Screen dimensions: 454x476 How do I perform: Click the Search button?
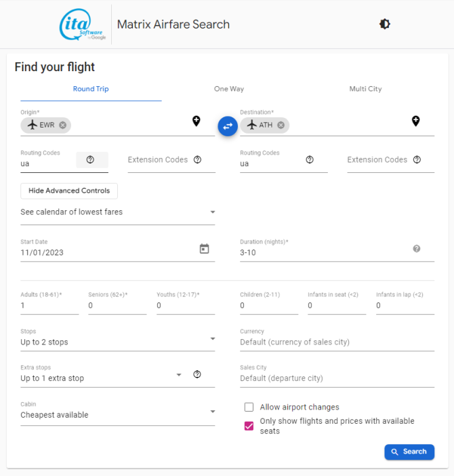(x=409, y=452)
